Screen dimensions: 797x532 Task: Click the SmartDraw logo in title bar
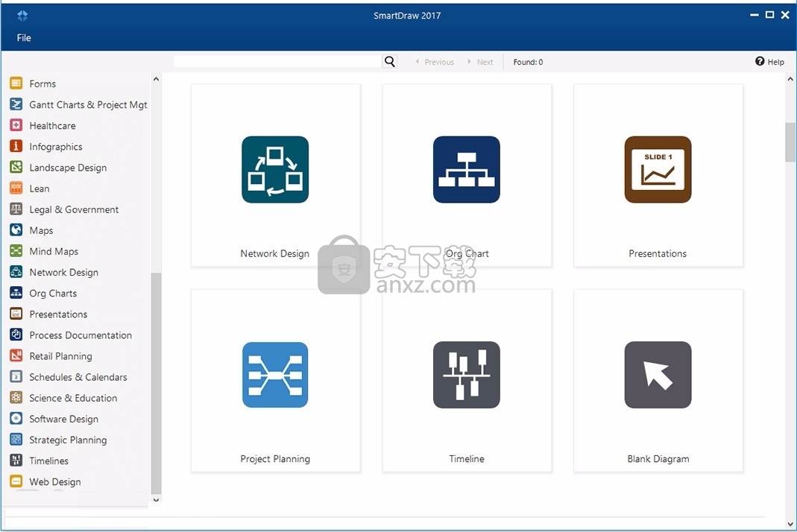[22, 16]
